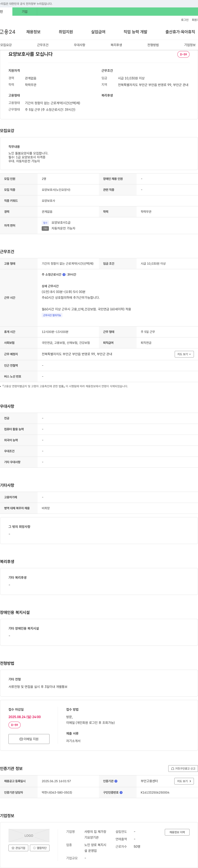Click the deadline text 2025.08.24 (일) 24:00
198x868 pixels.
(x=25, y=717)
